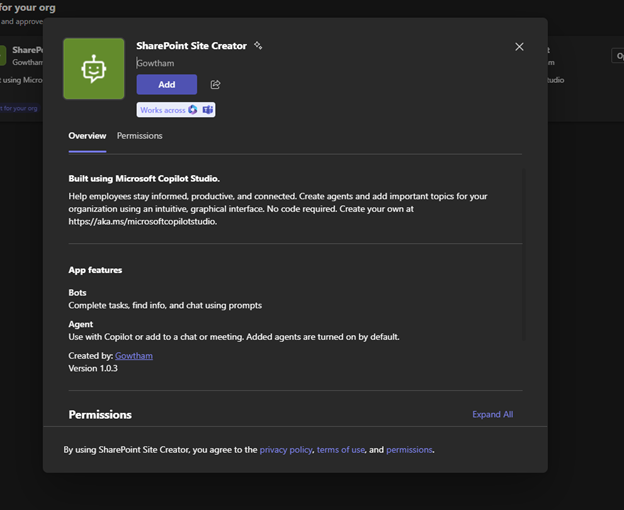This screenshot has height=510, width=624.
Task: Click the App features heading
Action: click(95, 270)
